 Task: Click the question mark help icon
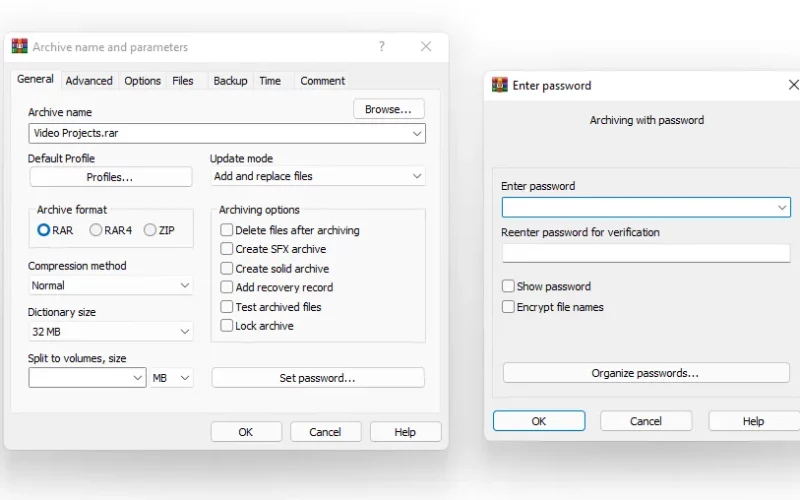(x=382, y=46)
